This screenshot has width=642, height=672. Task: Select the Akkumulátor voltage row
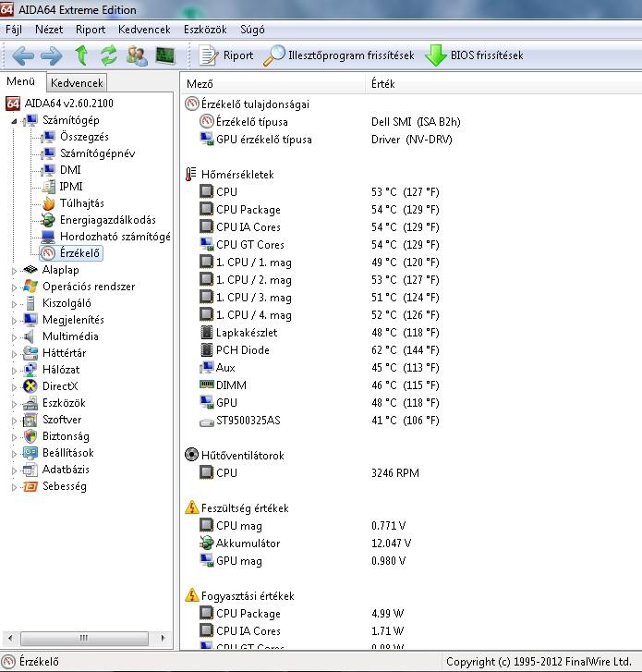(305, 544)
